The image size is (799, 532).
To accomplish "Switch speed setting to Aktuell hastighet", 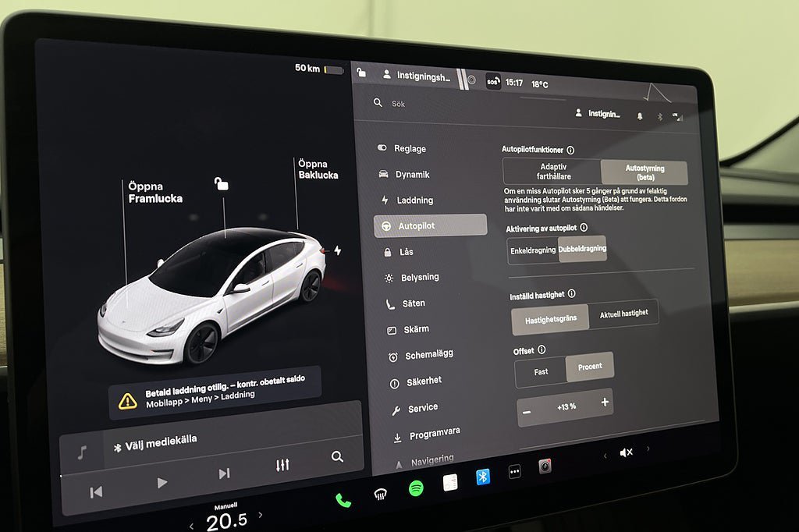I will point(623,314).
